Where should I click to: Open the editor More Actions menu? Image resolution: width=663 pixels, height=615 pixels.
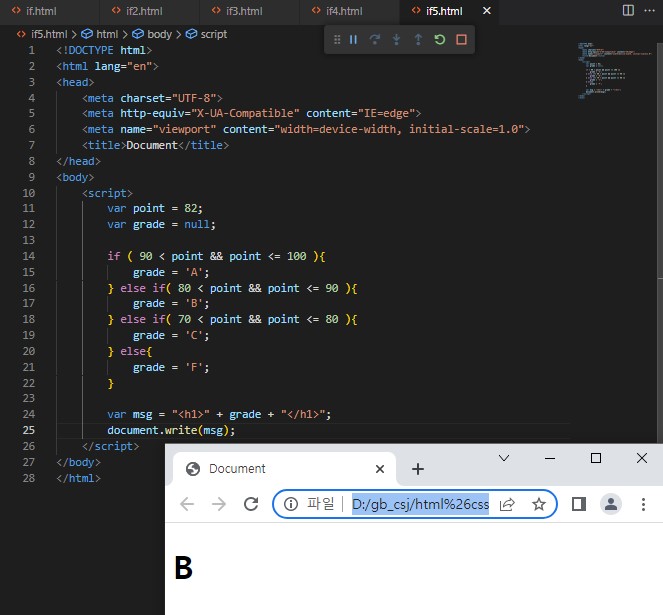tap(649, 11)
